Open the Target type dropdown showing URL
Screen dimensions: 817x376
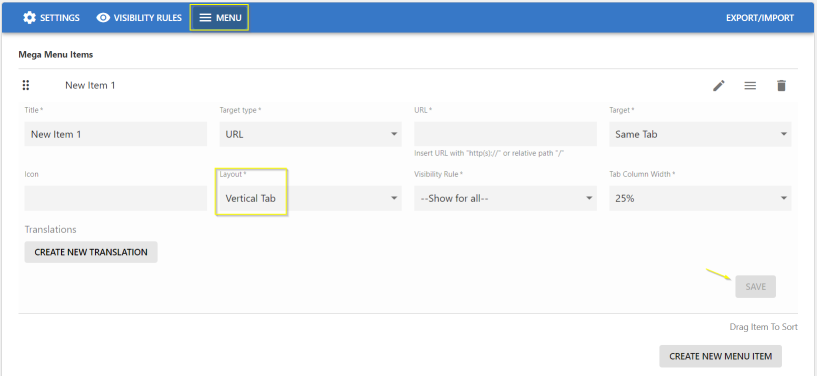point(311,134)
